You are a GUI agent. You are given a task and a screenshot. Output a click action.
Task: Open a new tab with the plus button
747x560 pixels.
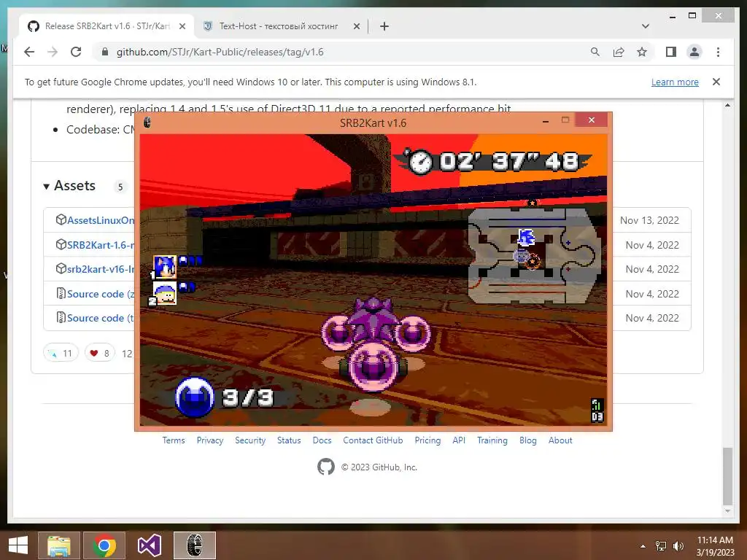384,26
